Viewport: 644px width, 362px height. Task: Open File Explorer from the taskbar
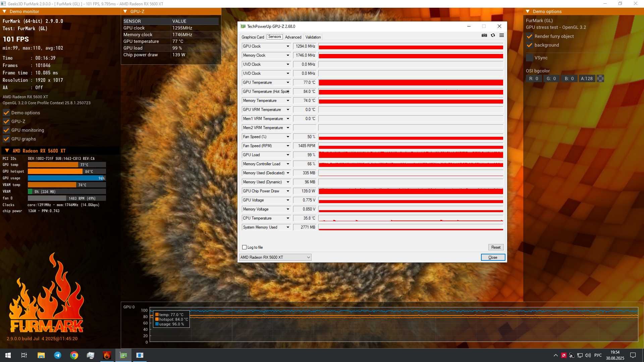point(41,355)
